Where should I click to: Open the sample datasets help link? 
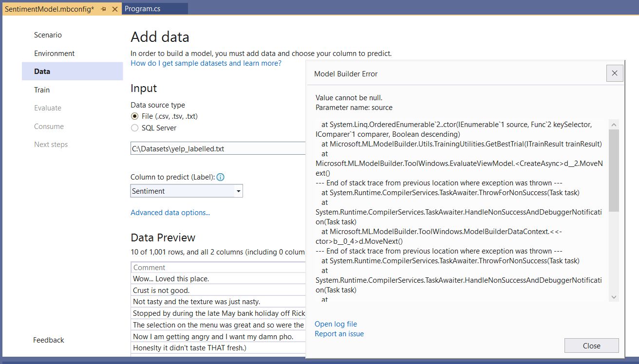206,63
